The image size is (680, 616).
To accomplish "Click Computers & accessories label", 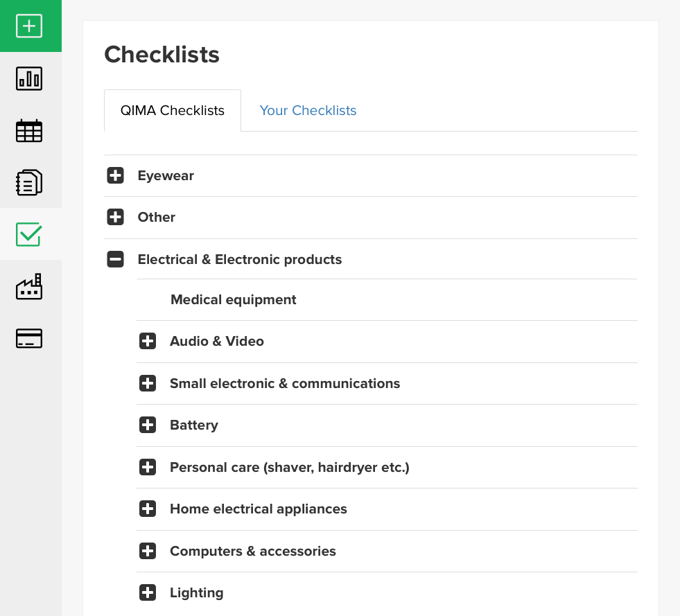I will (253, 551).
